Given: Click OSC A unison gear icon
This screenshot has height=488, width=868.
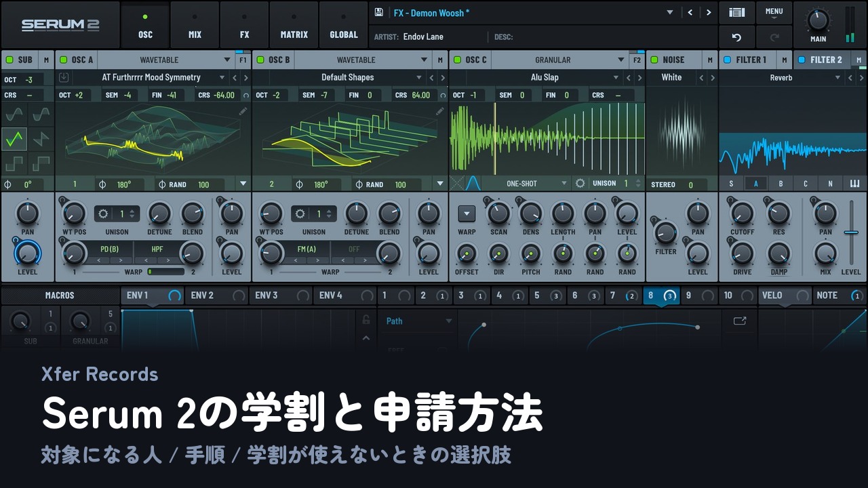Looking at the screenshot, I should pyautogui.click(x=103, y=214).
